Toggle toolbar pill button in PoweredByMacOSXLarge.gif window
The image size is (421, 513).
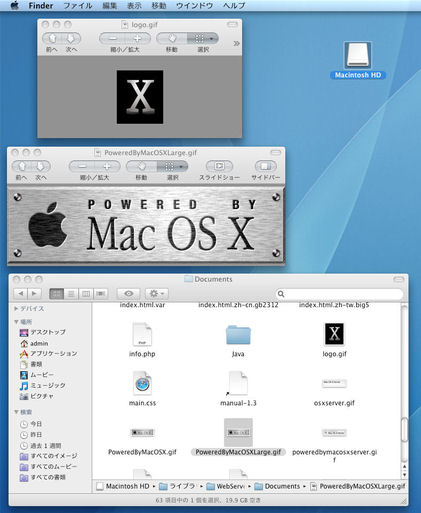[x=276, y=152]
